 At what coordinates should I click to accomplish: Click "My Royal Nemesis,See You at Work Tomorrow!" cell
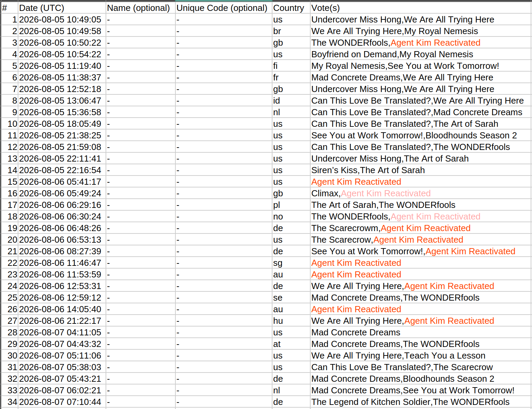[421, 66]
